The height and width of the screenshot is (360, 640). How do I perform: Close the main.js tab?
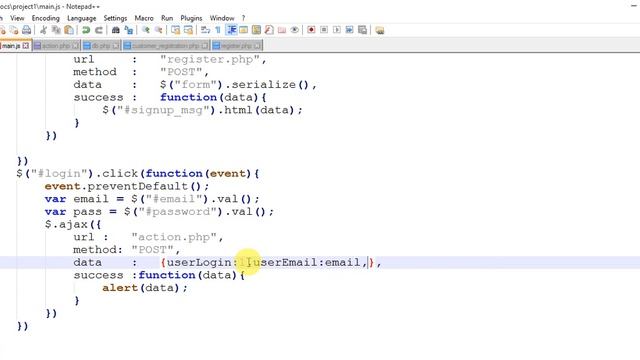click(26, 46)
